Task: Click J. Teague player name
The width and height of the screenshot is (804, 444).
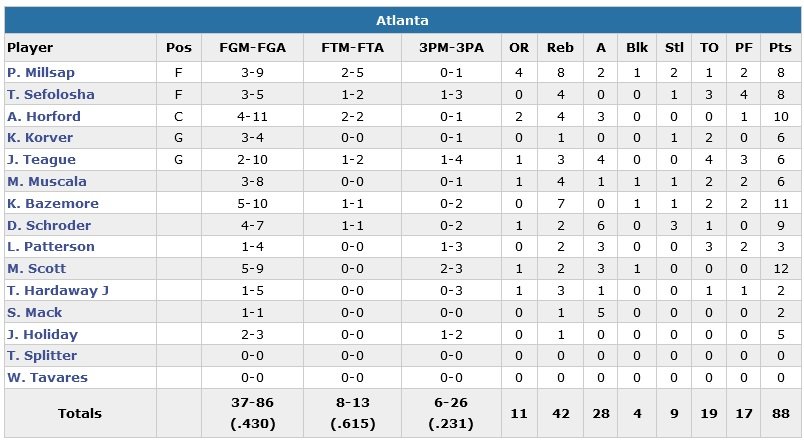Action: [41, 160]
